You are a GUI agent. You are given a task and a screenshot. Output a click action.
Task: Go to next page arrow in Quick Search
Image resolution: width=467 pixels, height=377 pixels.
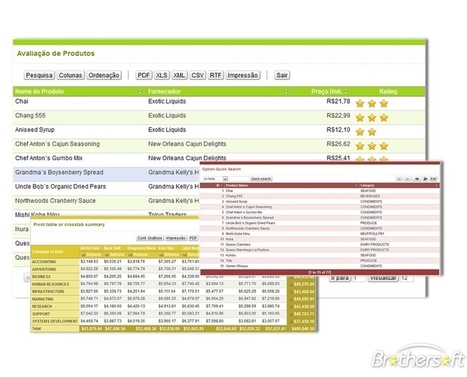(x=417, y=179)
